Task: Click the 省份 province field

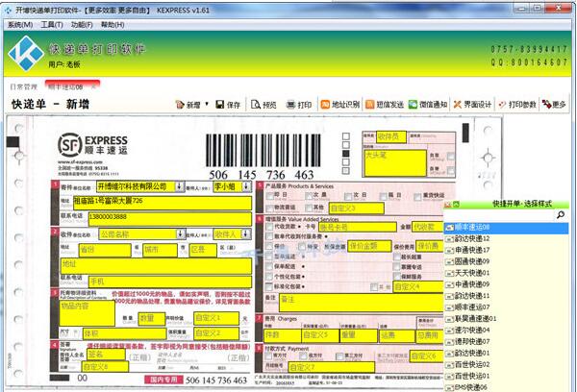Action: tap(105, 250)
